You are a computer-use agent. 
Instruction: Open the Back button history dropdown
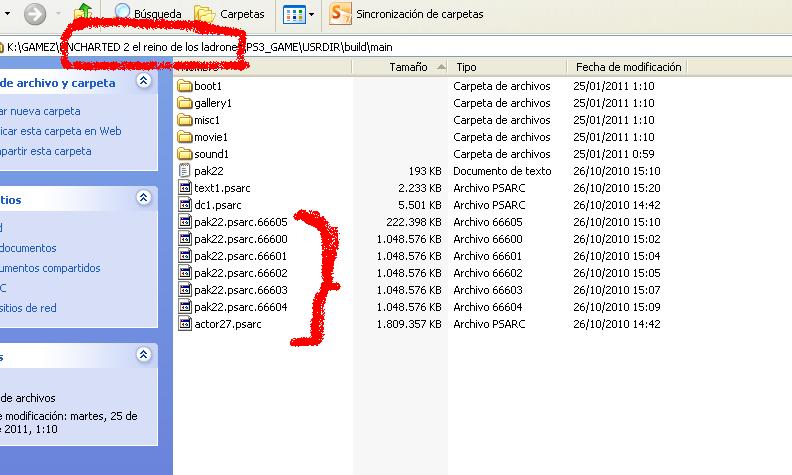pyautogui.click(x=8, y=13)
